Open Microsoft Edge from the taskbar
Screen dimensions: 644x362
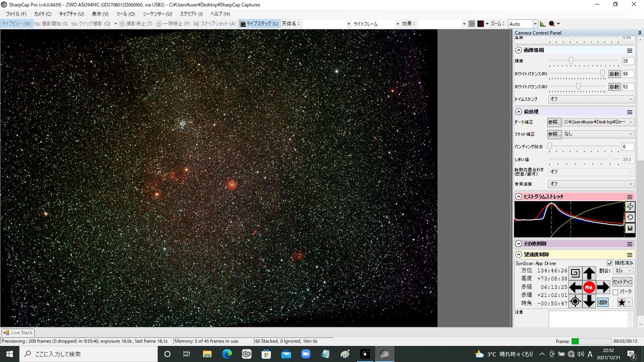click(x=227, y=354)
